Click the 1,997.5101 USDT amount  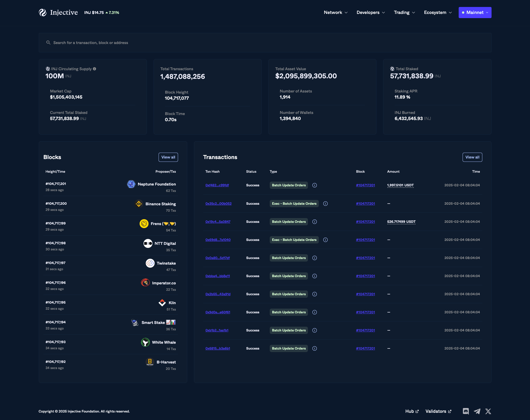pos(400,185)
